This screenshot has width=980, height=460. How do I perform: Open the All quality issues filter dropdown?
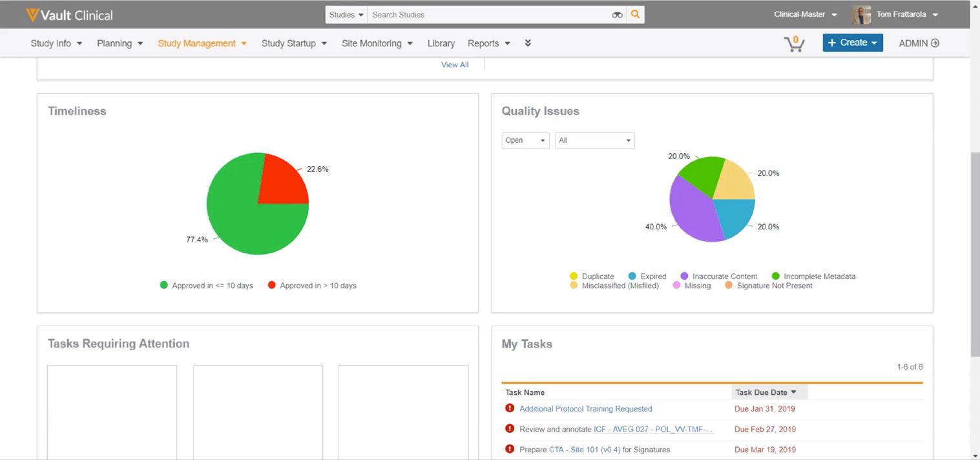pos(595,140)
